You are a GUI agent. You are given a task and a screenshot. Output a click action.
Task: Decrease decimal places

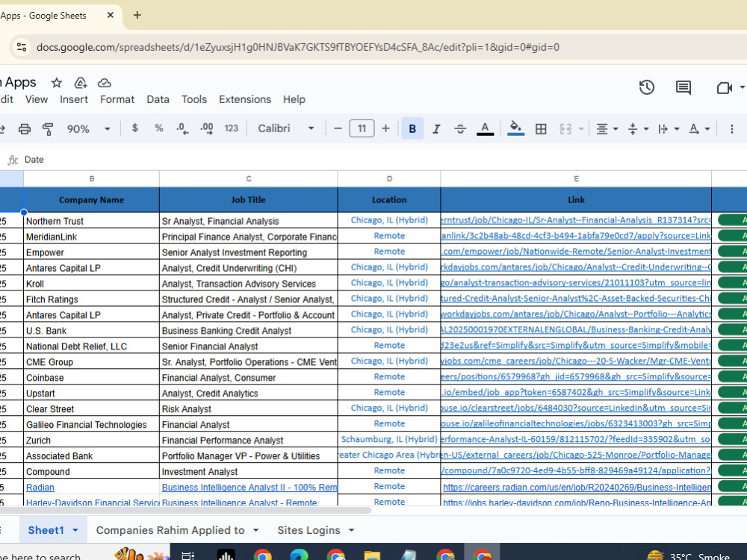click(182, 128)
